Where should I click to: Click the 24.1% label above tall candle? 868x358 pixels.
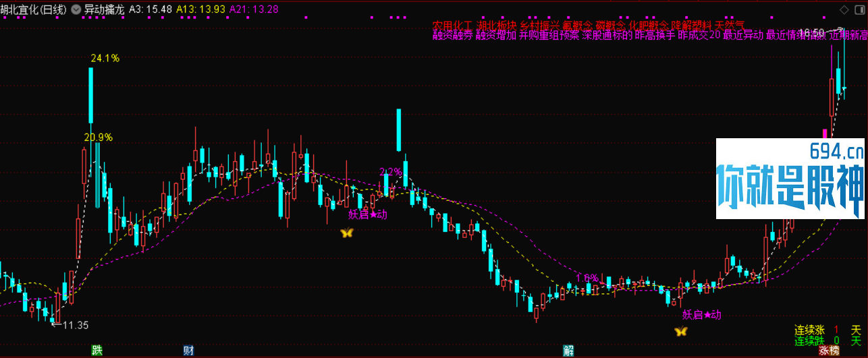(x=105, y=59)
